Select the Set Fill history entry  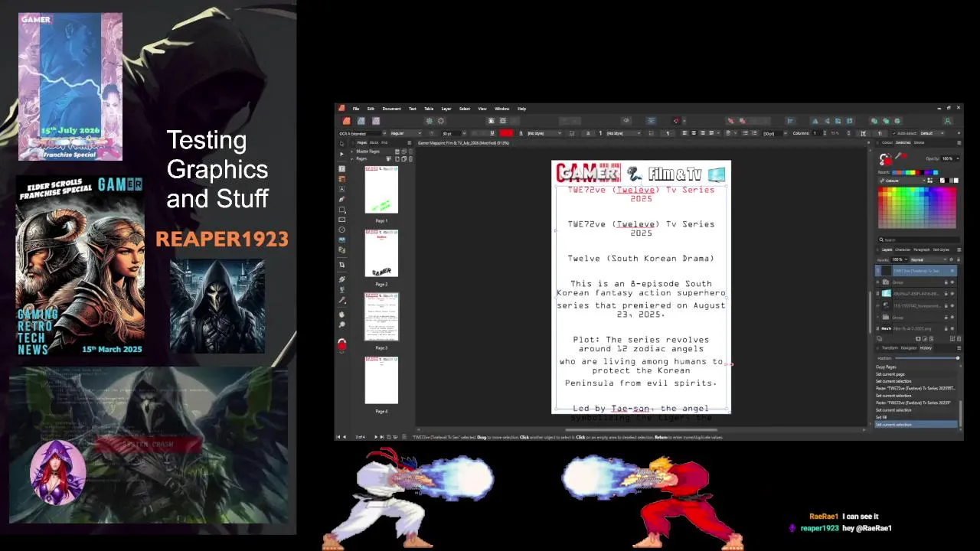881,417
